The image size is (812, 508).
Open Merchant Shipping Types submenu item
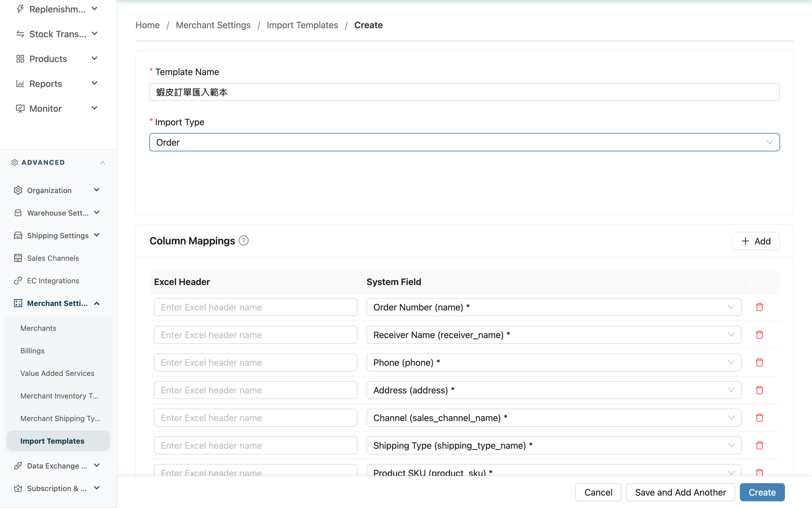pyautogui.click(x=60, y=418)
